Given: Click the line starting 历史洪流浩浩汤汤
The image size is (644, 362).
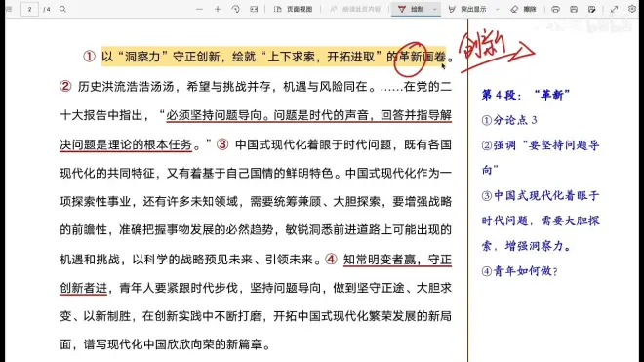Looking at the screenshot, I should pyautogui.click(x=256, y=86).
